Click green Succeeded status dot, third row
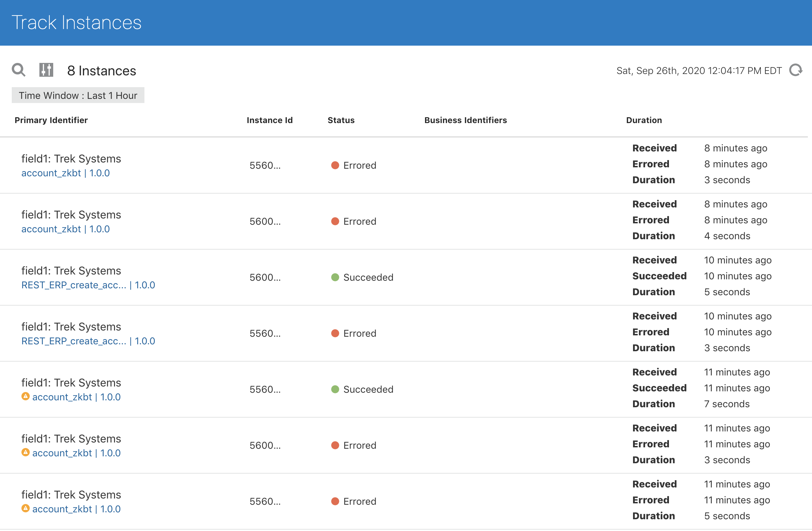The height and width of the screenshot is (531, 812). tap(335, 277)
